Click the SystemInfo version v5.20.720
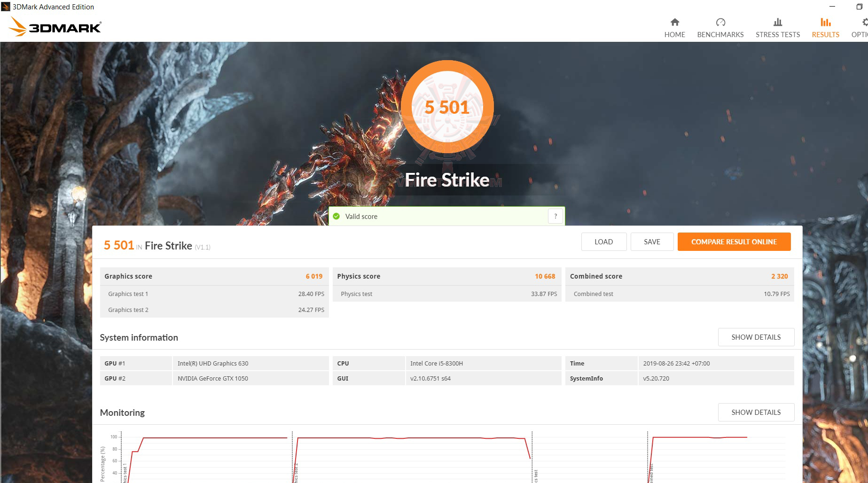868x483 pixels. [x=656, y=378]
